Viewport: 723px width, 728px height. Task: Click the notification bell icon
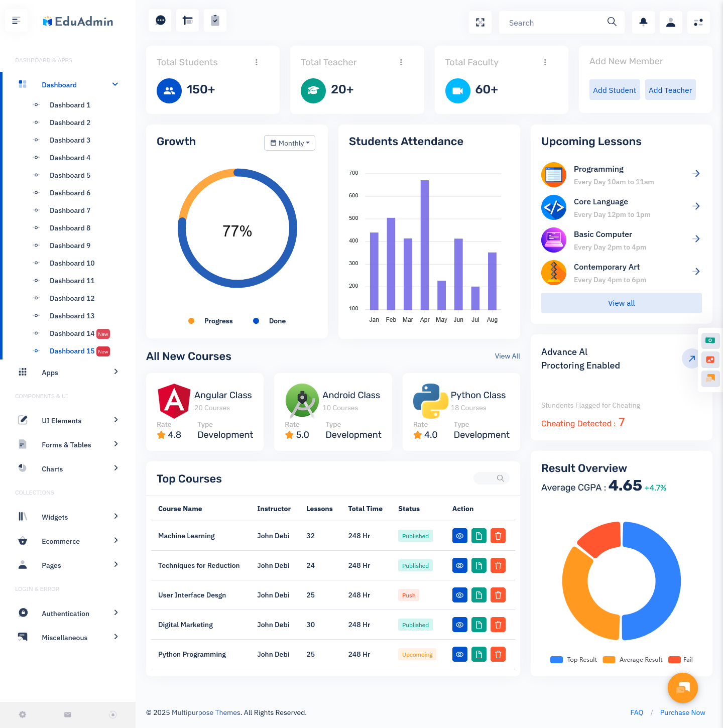tap(643, 22)
